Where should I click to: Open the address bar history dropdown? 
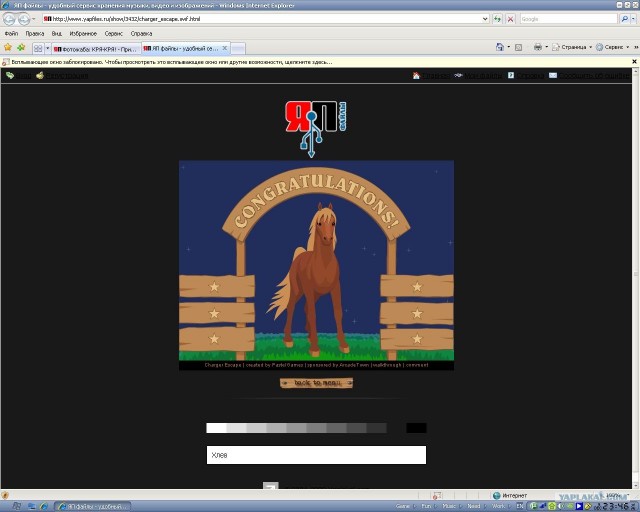click(485, 19)
